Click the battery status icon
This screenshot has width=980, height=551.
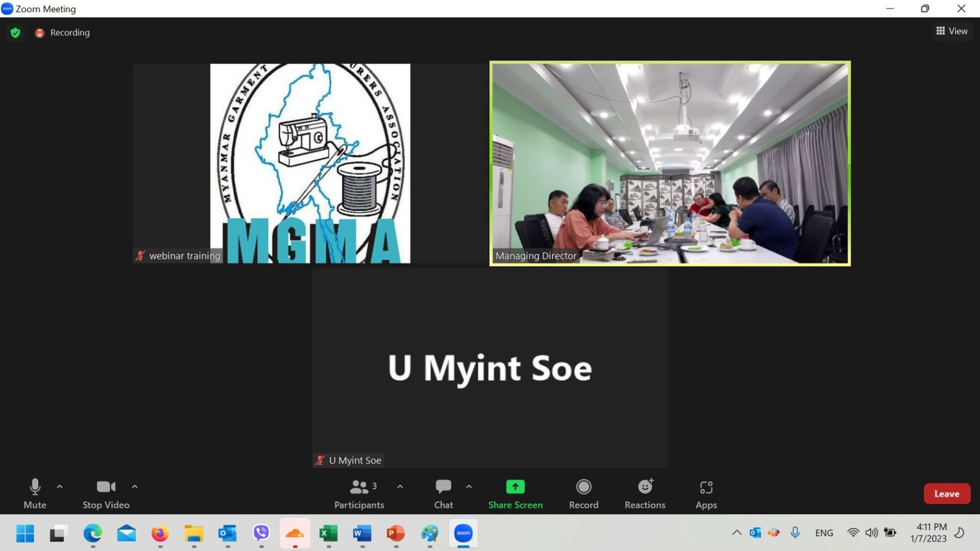click(x=891, y=533)
